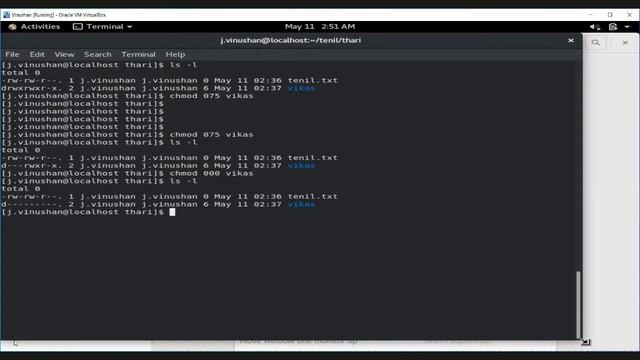
Task: Maximize the VirtualBox window
Action: tap(610, 15)
